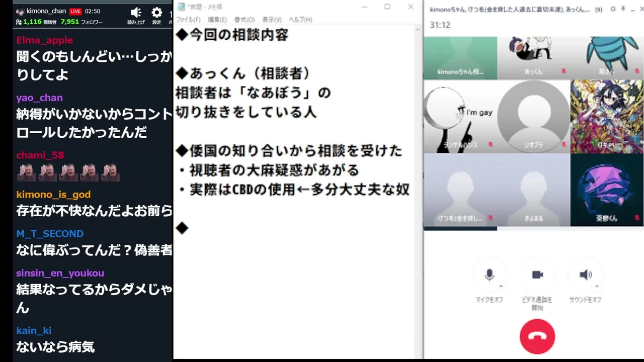
Task: Click the heading ◆今回の相談内容 in Notepad
Action: click(x=232, y=35)
